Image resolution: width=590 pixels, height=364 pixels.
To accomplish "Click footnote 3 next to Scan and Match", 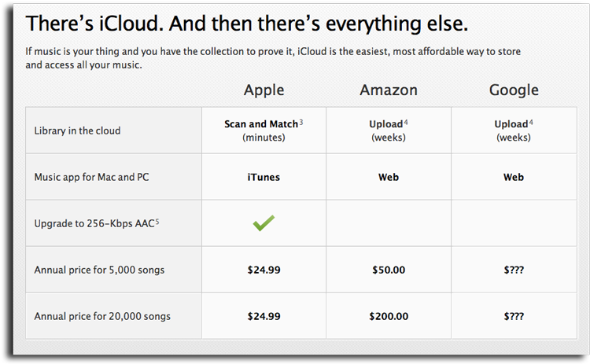I will (x=301, y=122).
